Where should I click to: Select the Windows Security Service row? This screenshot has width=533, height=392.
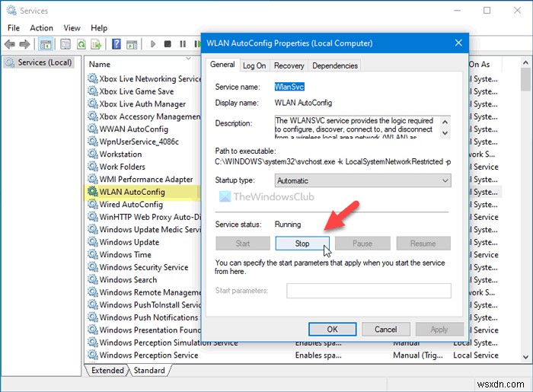point(143,267)
